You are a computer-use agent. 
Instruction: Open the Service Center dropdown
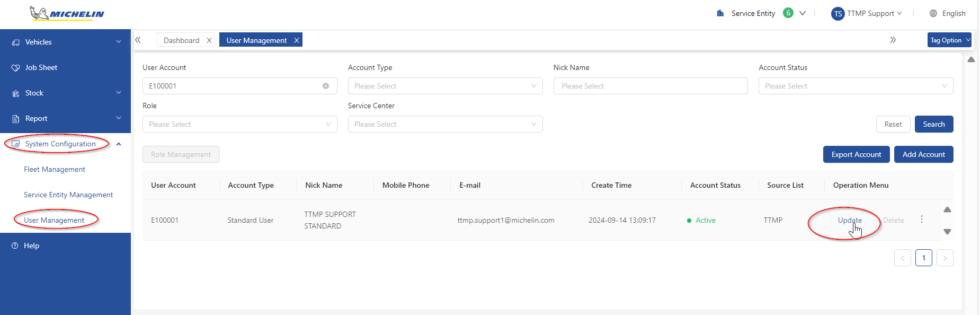pyautogui.click(x=445, y=124)
